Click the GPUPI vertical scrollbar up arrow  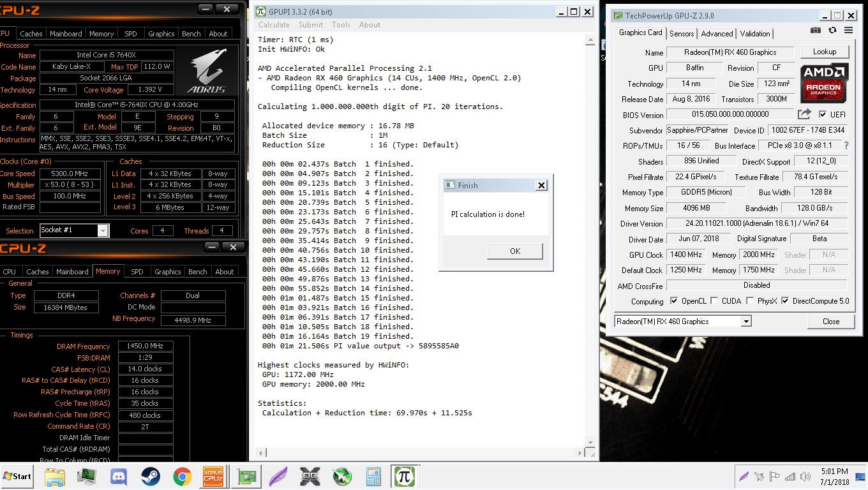pos(590,40)
